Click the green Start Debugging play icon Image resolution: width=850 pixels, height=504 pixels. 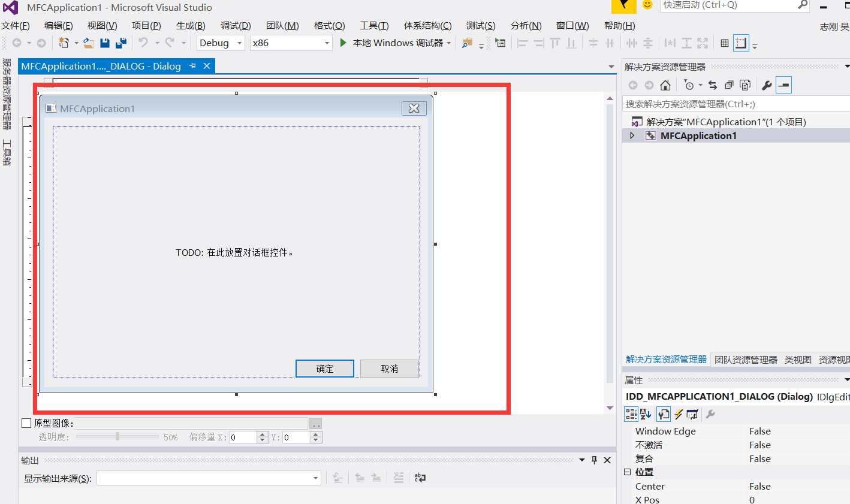343,43
